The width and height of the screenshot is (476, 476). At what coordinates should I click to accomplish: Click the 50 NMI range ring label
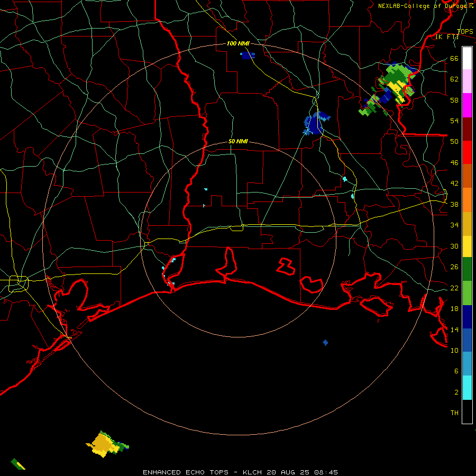coord(238,141)
